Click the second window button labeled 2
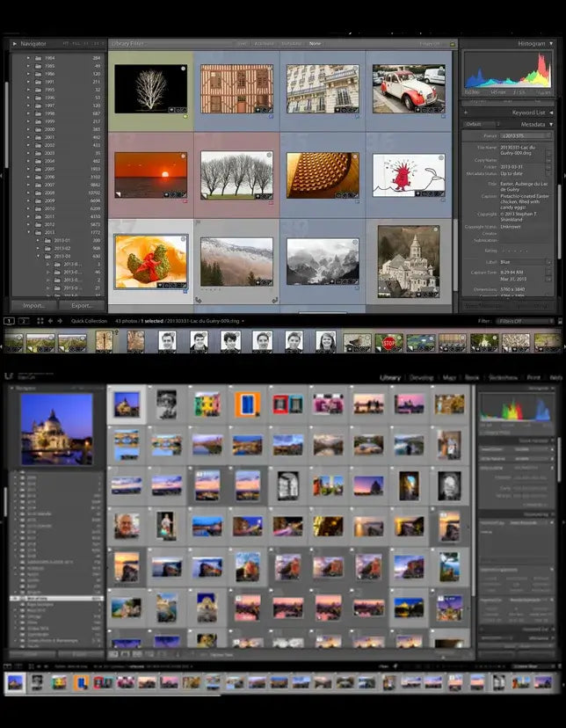 pos(24,321)
